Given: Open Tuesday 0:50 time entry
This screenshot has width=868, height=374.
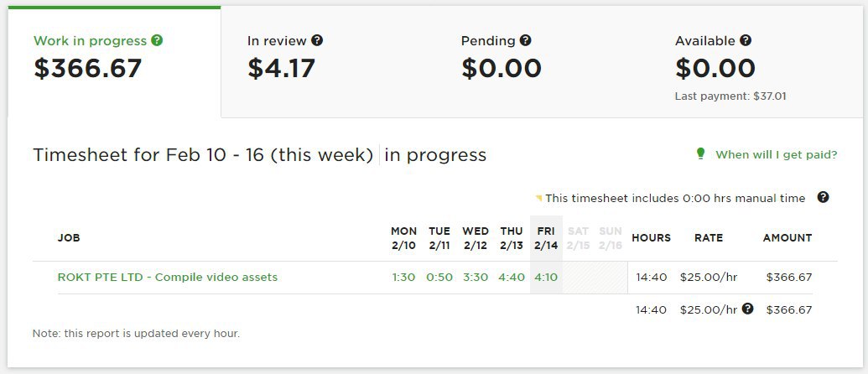Looking at the screenshot, I should click(439, 277).
